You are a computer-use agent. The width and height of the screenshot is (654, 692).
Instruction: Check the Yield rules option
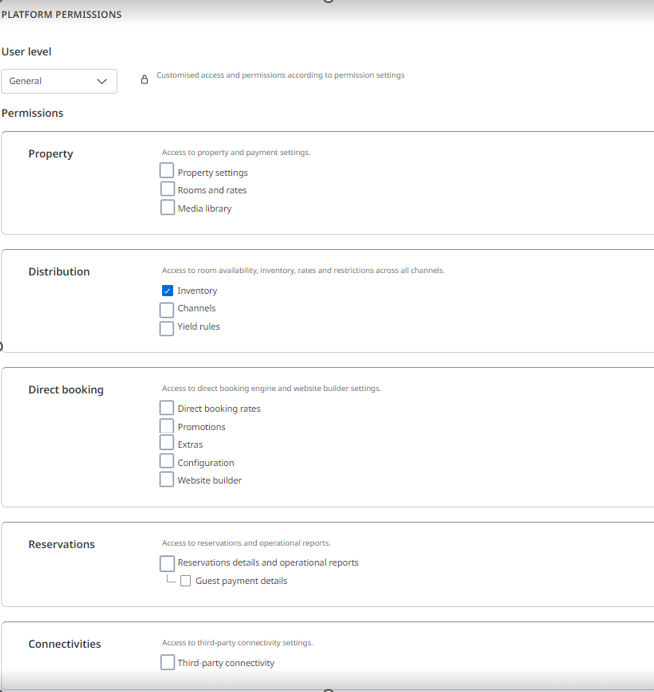[167, 327]
